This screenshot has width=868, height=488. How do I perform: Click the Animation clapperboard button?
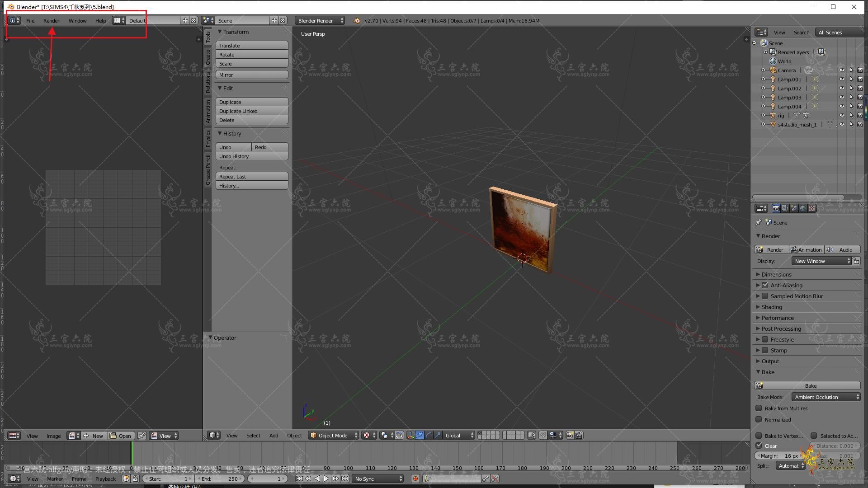807,250
